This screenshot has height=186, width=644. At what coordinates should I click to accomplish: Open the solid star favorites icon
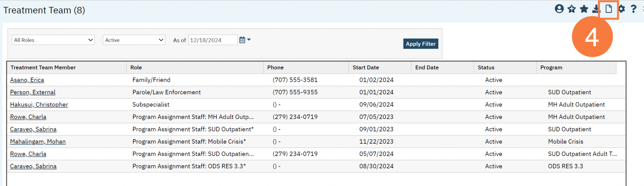(584, 9)
